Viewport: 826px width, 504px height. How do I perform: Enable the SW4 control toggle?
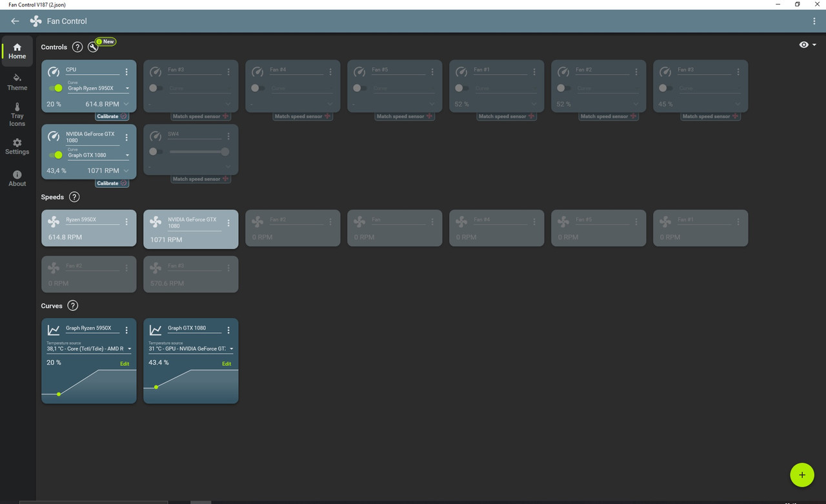(156, 152)
